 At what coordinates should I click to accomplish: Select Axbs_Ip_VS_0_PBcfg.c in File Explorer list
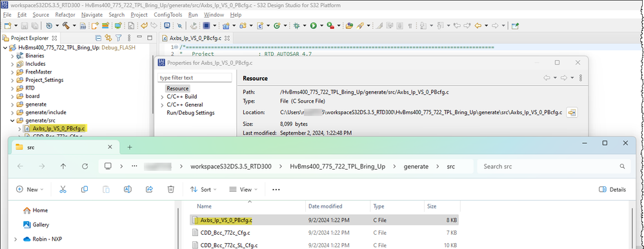(325, 220)
